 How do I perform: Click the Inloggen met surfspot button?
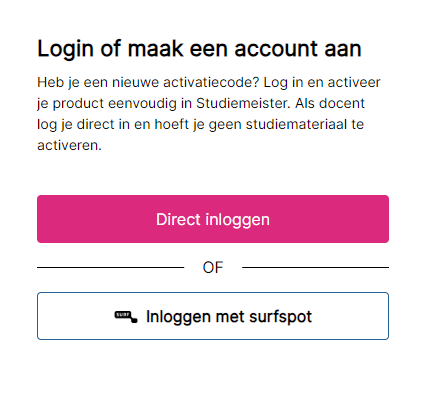213,316
